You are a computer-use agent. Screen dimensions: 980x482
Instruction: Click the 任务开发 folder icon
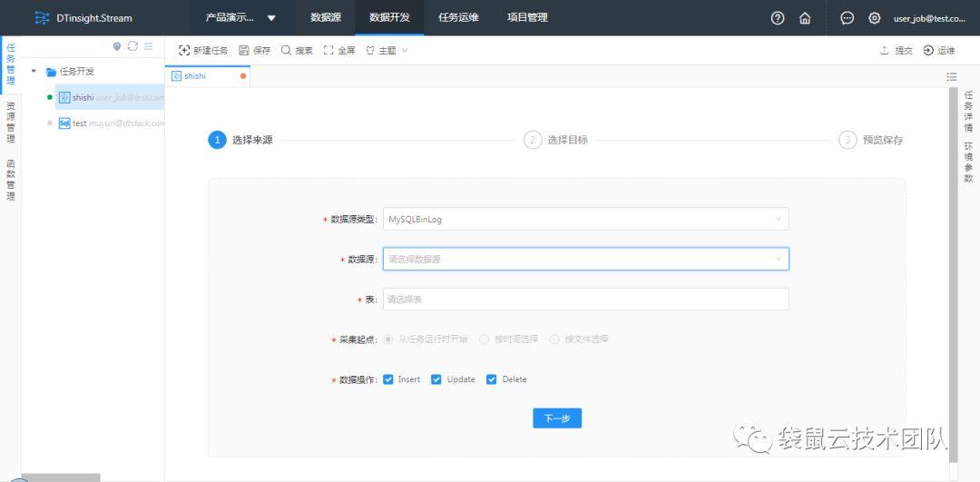pos(51,72)
